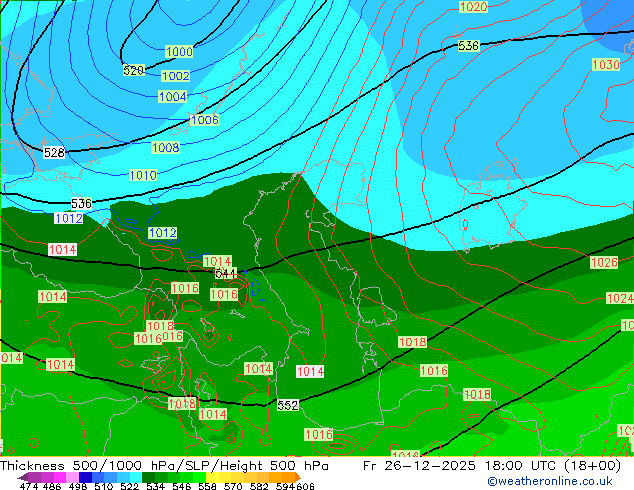Click the 1004 isobar label

pyautogui.click(x=173, y=97)
